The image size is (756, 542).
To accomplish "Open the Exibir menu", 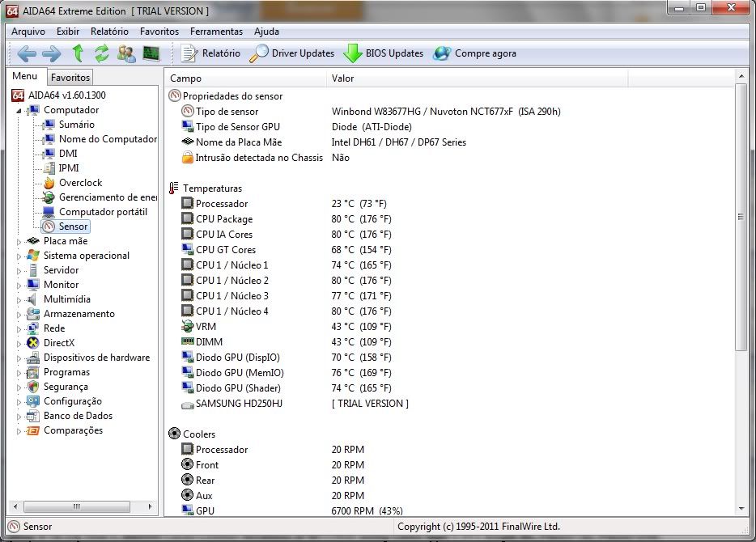I will [68, 32].
